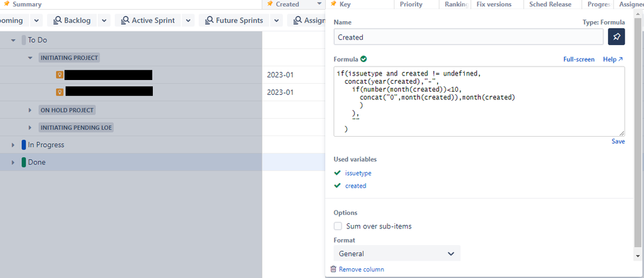Click the Ranking column header
644x278 pixels.
tap(455, 4)
